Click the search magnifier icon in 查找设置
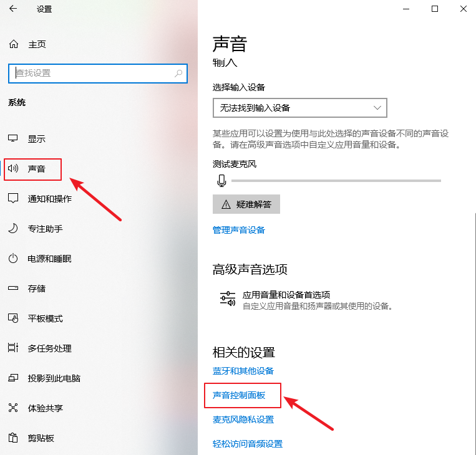This screenshot has height=455, width=476. click(178, 74)
